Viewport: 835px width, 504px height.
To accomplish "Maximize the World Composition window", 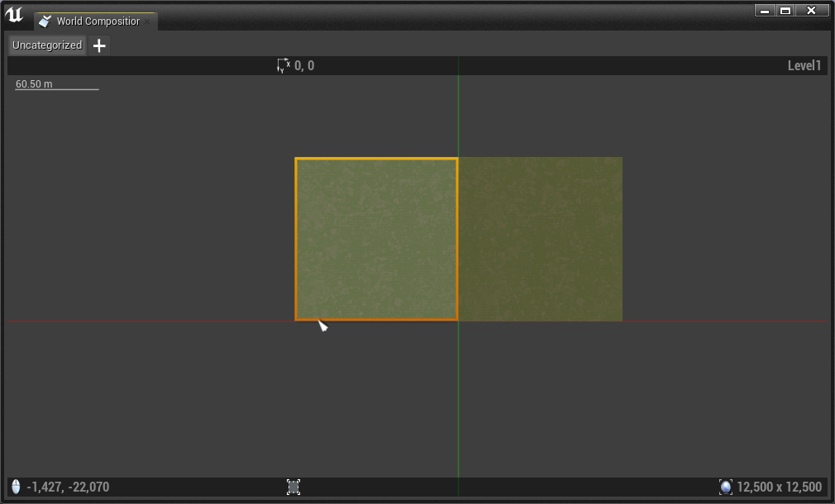I will 785,10.
